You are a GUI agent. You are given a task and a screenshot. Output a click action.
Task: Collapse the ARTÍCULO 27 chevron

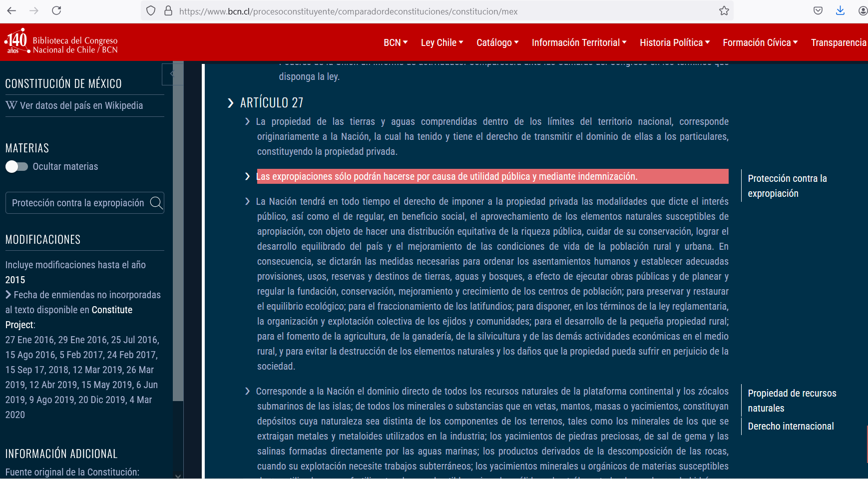coord(230,103)
